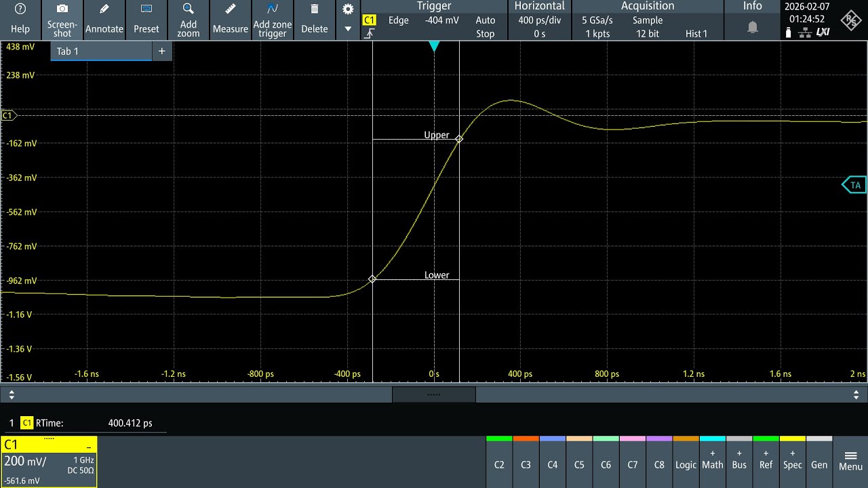
Task: Expand toolbar dropdown arrow below gear
Action: pyautogui.click(x=348, y=29)
